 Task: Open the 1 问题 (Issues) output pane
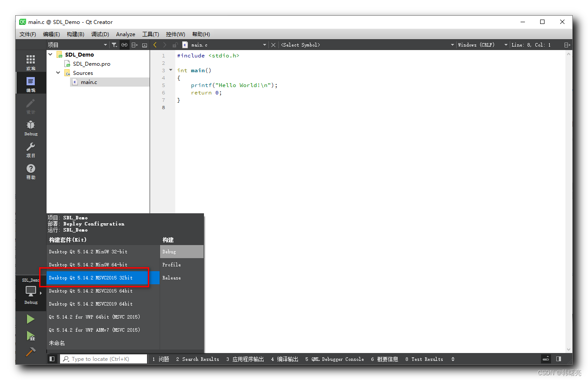160,359
